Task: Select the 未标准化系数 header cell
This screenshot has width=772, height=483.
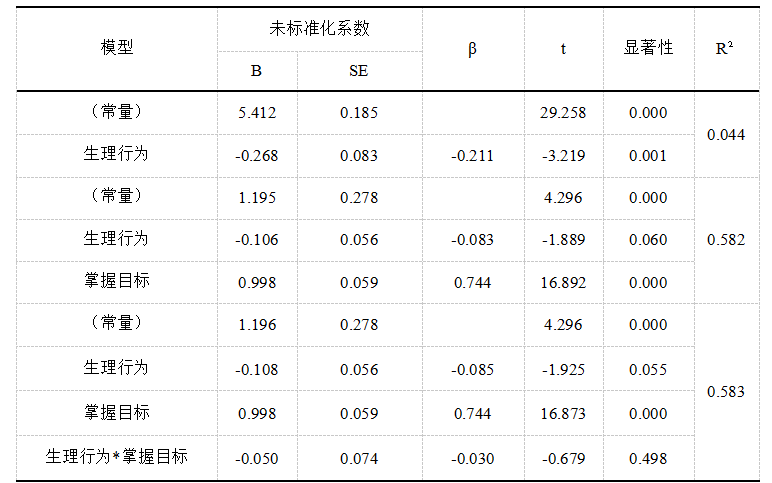Action: click(320, 29)
